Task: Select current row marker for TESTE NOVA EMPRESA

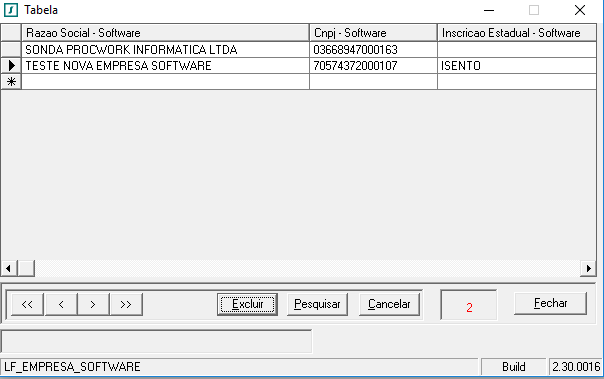Action: [11, 66]
